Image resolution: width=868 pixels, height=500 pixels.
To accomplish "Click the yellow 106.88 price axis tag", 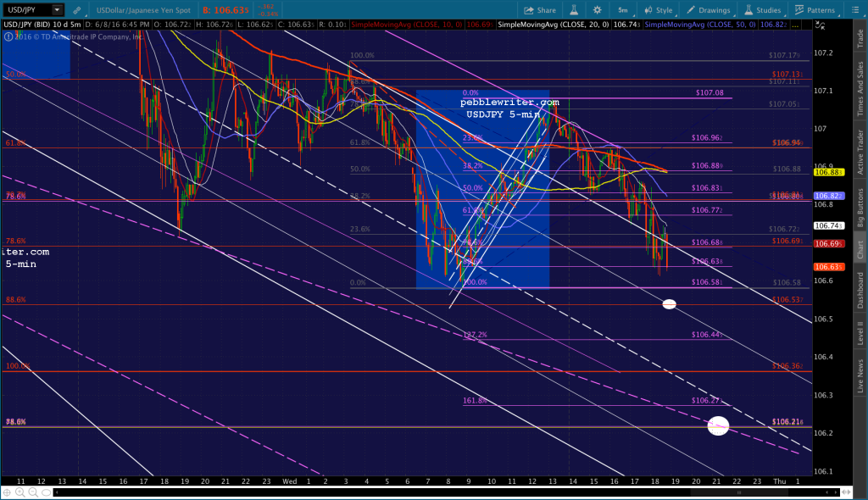I will click(829, 172).
